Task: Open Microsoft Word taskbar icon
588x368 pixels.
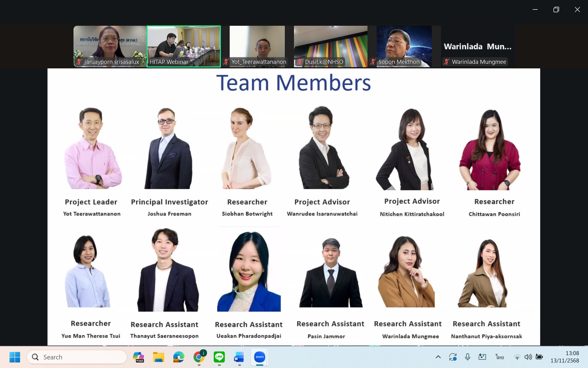Action: coord(239,357)
